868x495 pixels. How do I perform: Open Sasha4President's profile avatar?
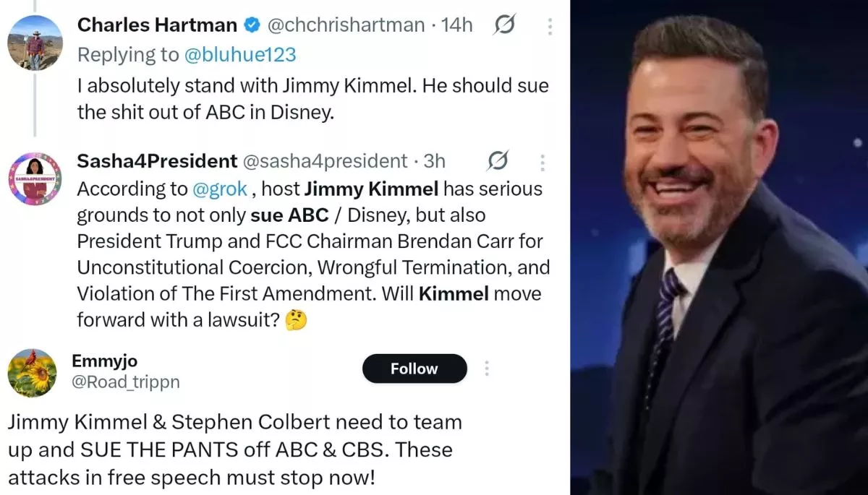pyautogui.click(x=35, y=178)
